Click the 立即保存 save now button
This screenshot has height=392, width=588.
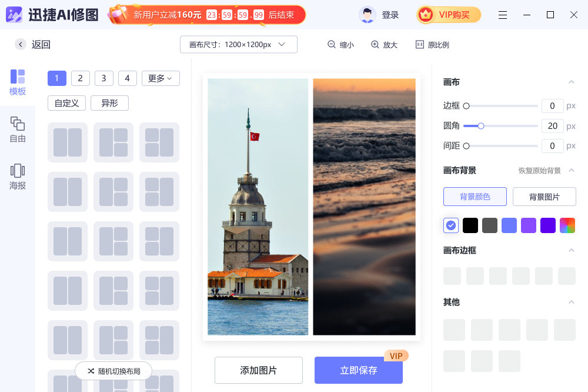coord(359,370)
